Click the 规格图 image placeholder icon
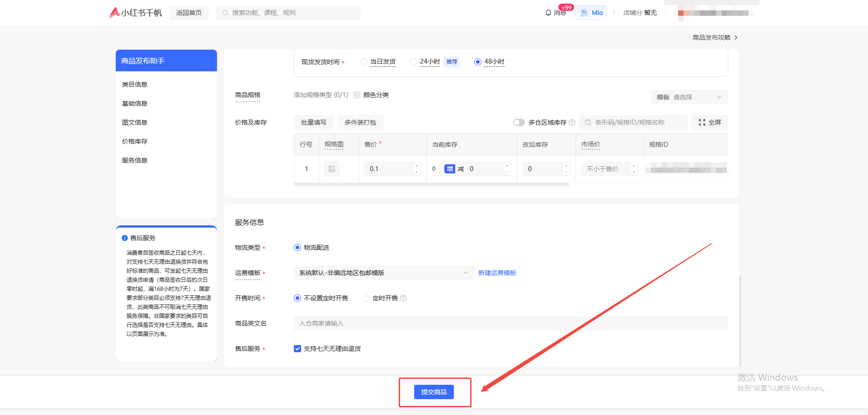868x415 pixels. (x=332, y=169)
